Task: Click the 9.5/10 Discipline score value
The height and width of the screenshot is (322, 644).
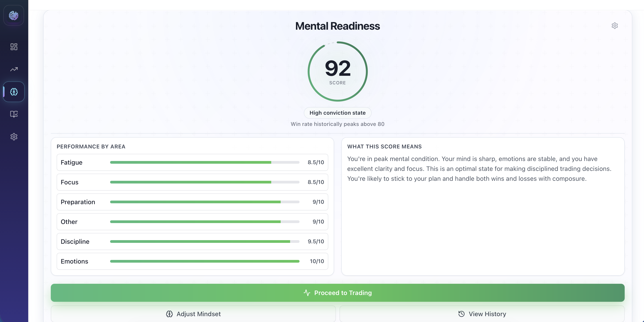Action: coord(316,241)
